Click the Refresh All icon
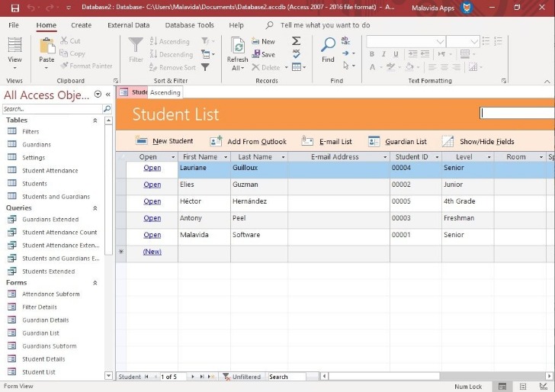Image resolution: width=555 pixels, height=392 pixels. 237,46
